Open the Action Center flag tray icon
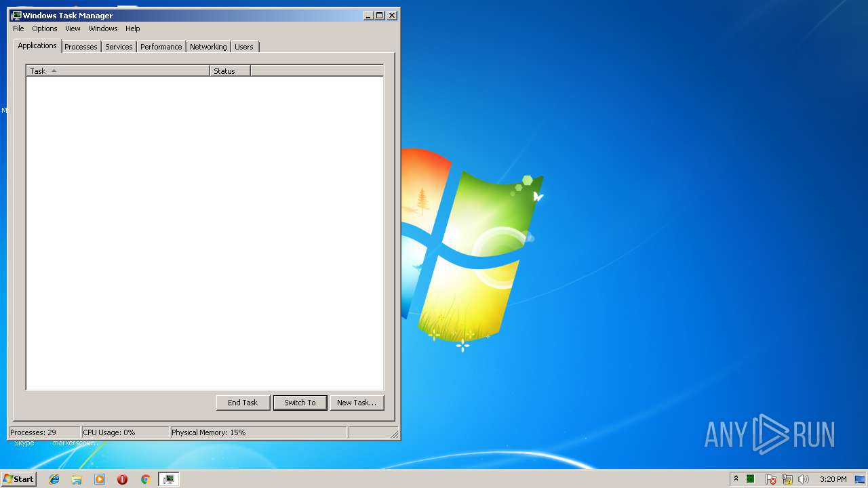Image resolution: width=868 pixels, height=488 pixels. 770,479
